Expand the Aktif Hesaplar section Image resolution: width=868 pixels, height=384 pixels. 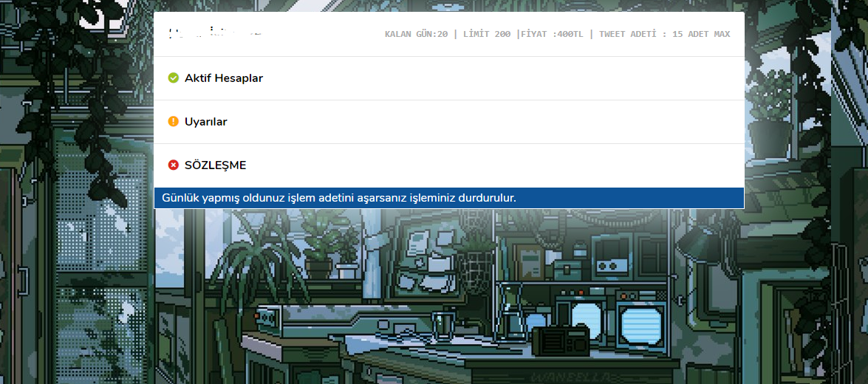pyautogui.click(x=449, y=78)
